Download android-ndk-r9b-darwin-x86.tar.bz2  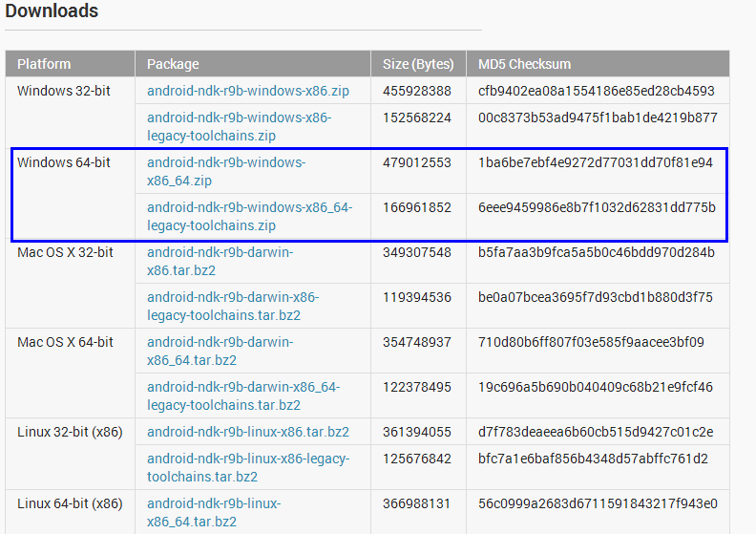(220, 261)
